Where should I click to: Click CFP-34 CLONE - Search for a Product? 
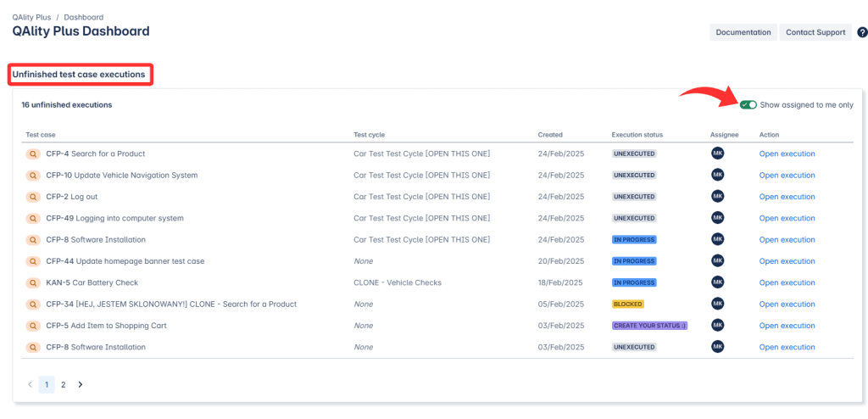(171, 304)
